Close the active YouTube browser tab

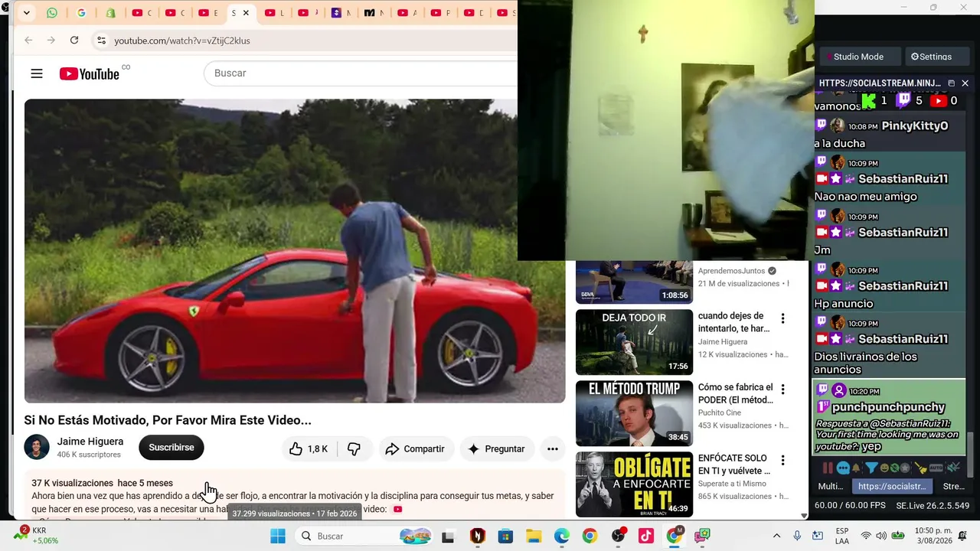pos(246,13)
